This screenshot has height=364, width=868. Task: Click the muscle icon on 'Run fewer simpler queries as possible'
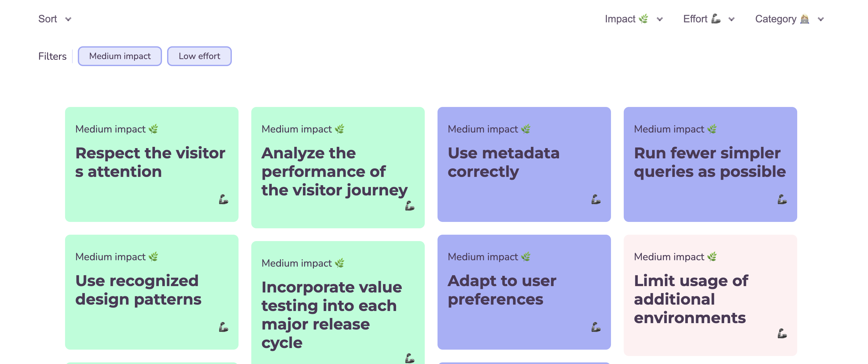[783, 200]
